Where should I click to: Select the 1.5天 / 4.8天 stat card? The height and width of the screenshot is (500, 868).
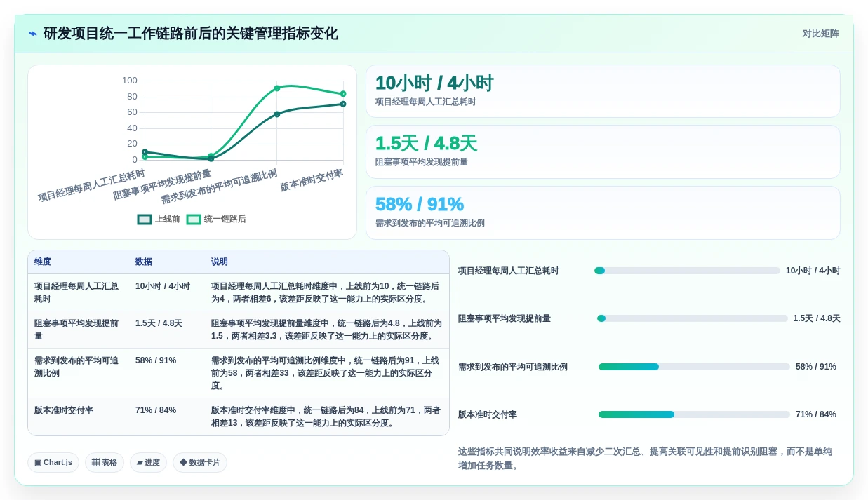pyautogui.click(x=603, y=152)
